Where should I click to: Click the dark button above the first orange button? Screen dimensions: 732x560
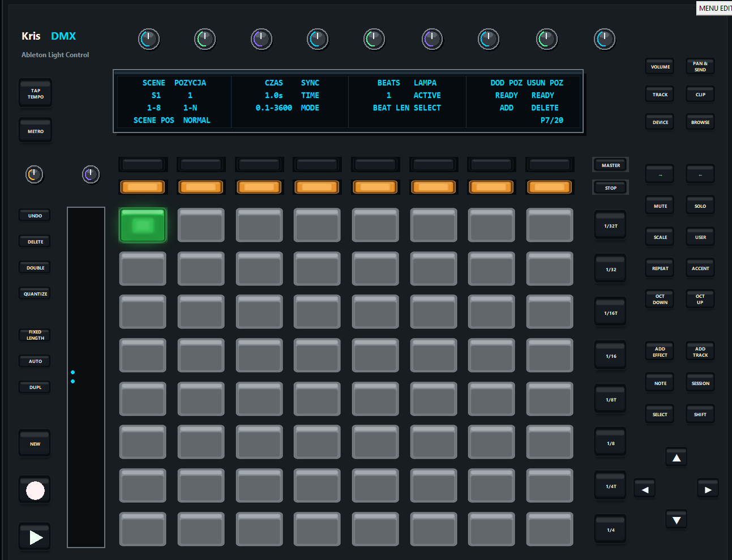(143, 164)
